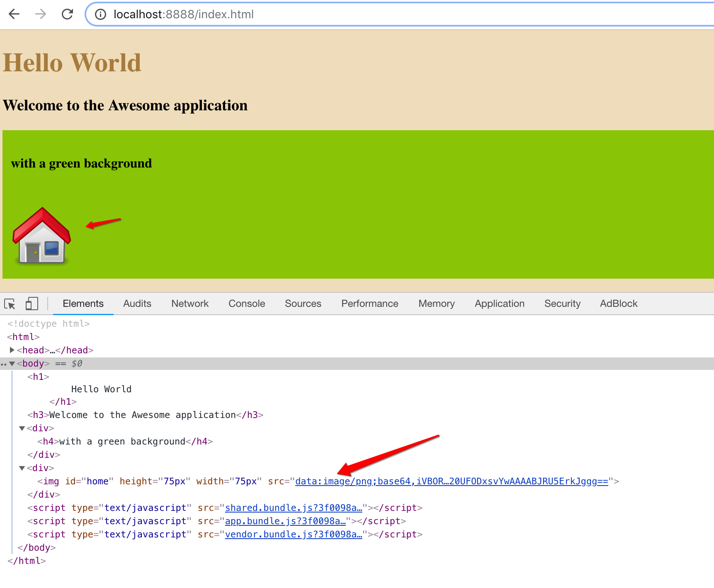Click the Hello World page heading

point(72,63)
